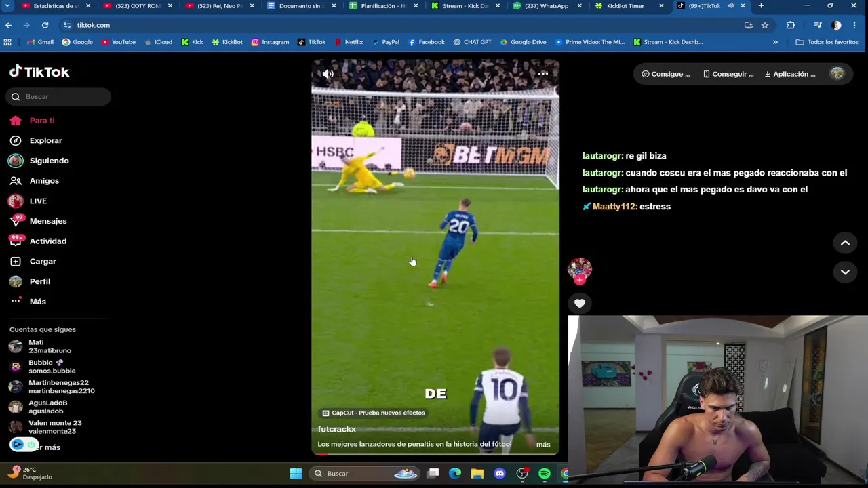Screen dimensions: 868x488
Task: Open the Windows Start menu
Action: (296, 474)
